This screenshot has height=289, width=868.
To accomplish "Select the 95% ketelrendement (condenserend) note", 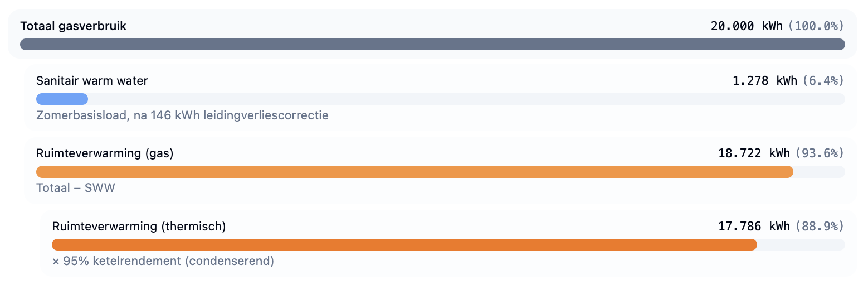I will pyautogui.click(x=163, y=261).
